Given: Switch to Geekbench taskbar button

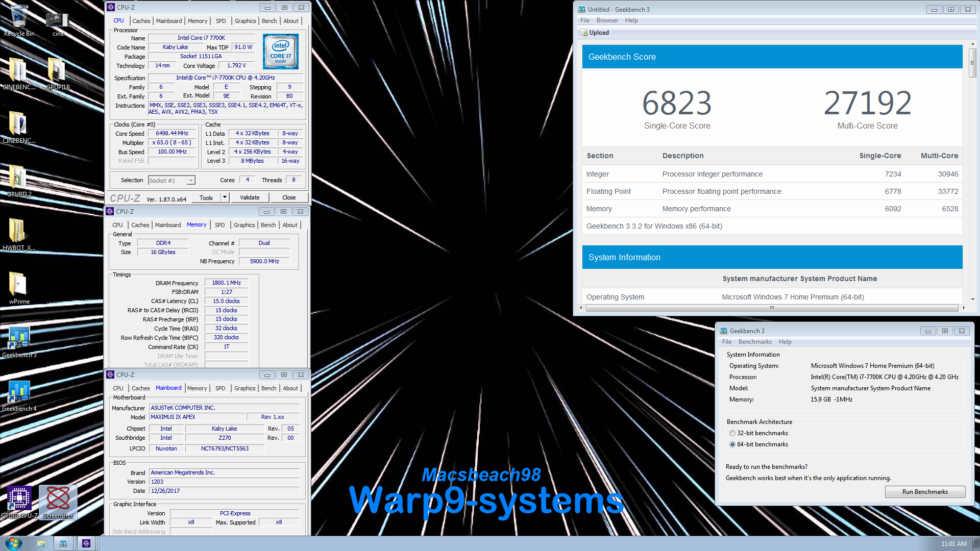Looking at the screenshot, I should (x=63, y=543).
